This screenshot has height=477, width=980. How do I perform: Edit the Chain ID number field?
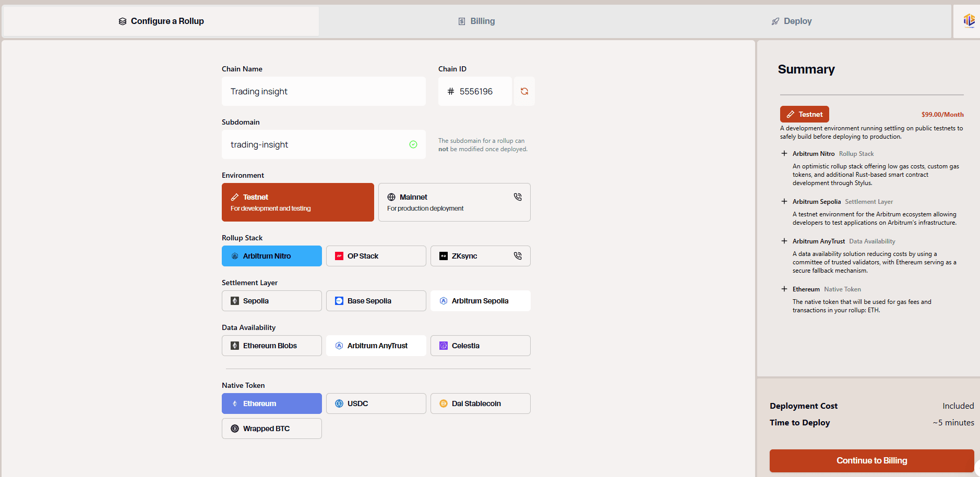click(x=475, y=91)
